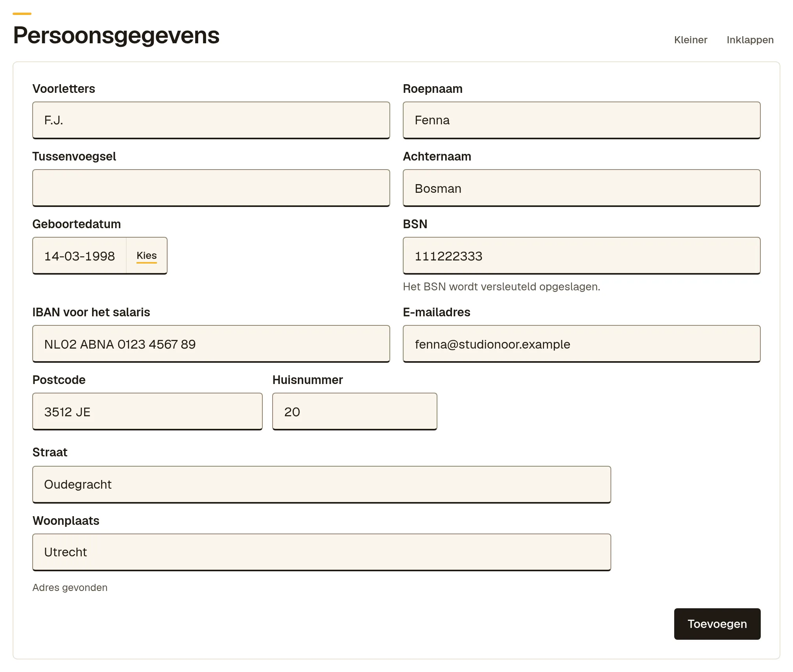Click the Persoonsgegevens heading
The width and height of the screenshot is (793, 672).
pyautogui.click(x=116, y=35)
